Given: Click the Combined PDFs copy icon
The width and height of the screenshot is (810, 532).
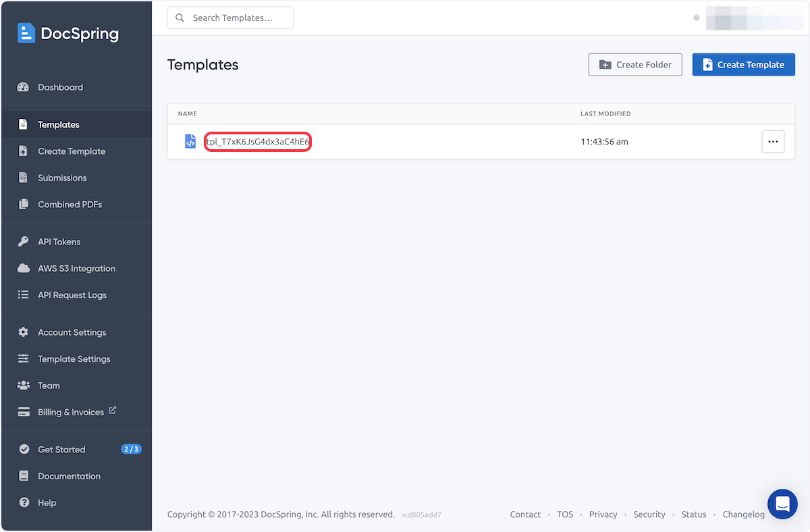Looking at the screenshot, I should click(x=24, y=204).
